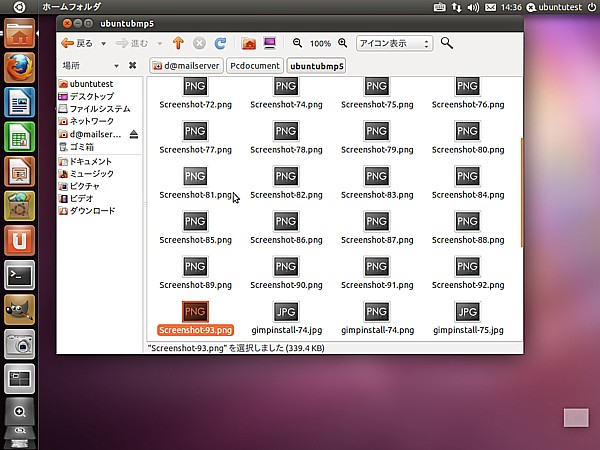Viewport: 600px width, 450px height.
Task: Launch LibreOffice Writer from the launcher
Action: pos(19,102)
